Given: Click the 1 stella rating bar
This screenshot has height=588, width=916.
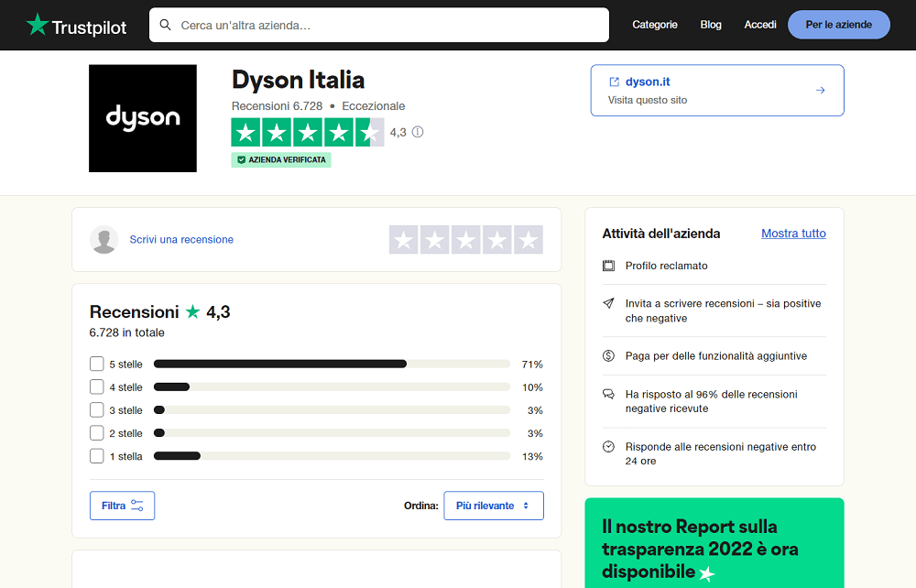Looking at the screenshot, I should pyautogui.click(x=332, y=455).
